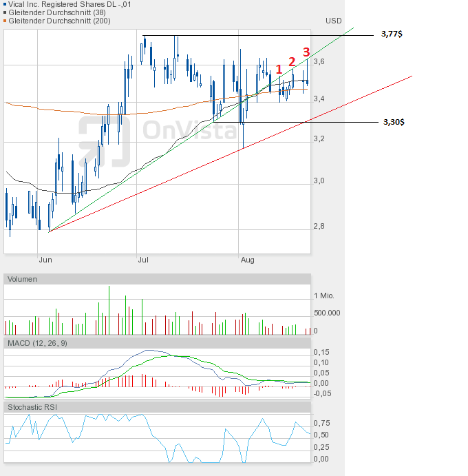468x476 pixels.
Task: Jump to the Jul marker on time axis
Action: click(143, 260)
